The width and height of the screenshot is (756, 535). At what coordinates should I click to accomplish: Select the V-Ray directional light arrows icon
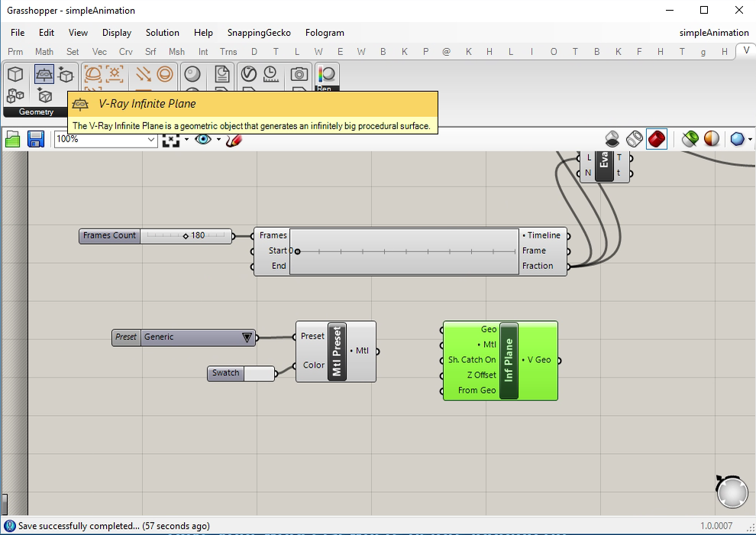(144, 74)
